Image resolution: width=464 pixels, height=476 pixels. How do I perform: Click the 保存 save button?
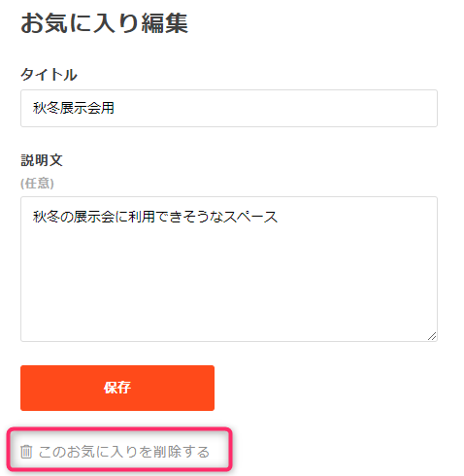(x=117, y=388)
